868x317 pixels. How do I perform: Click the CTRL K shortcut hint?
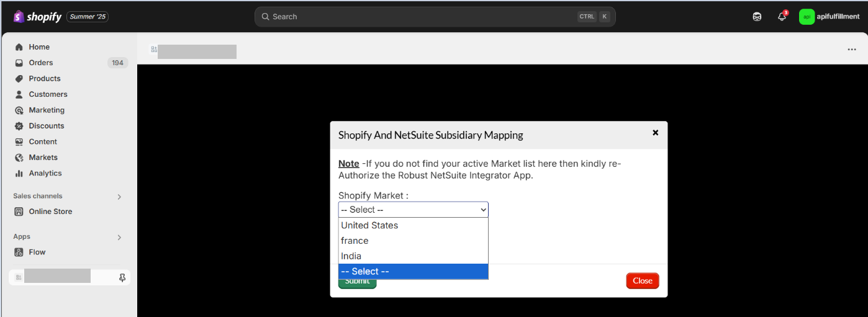click(594, 17)
